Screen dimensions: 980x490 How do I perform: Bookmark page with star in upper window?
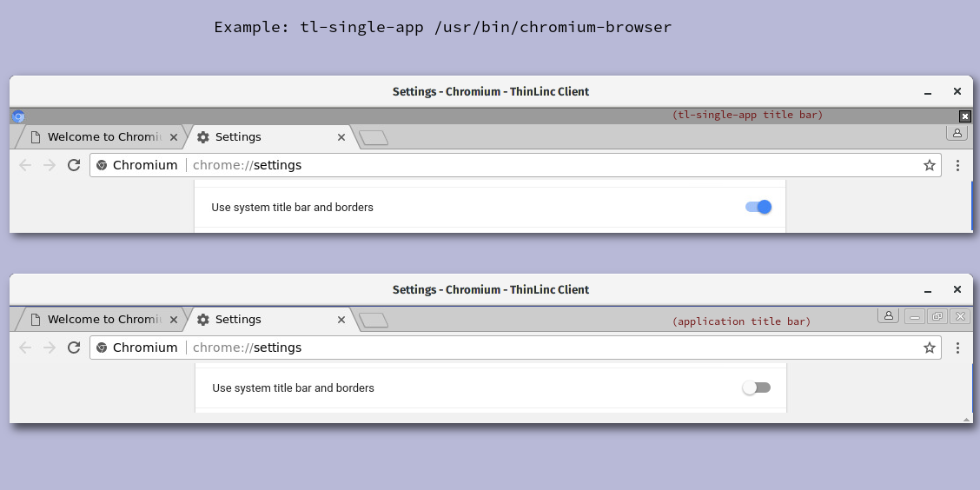click(930, 165)
